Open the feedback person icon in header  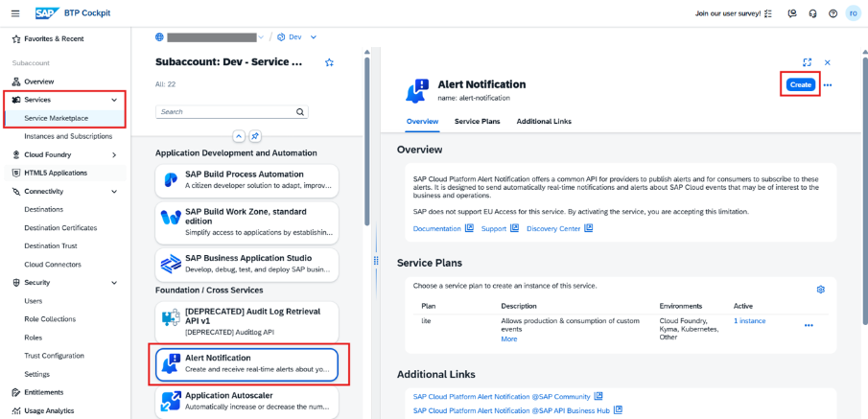pos(793,13)
